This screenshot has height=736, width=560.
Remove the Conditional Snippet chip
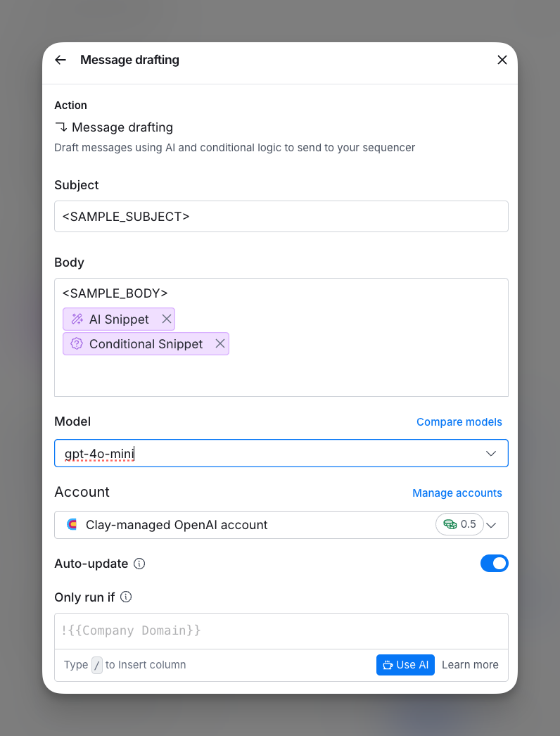pos(220,343)
